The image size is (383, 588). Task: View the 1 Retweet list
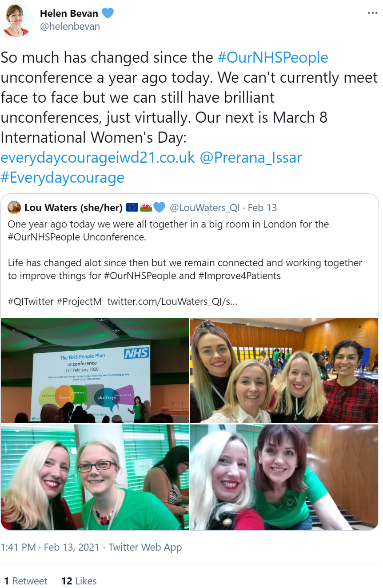click(x=26, y=581)
